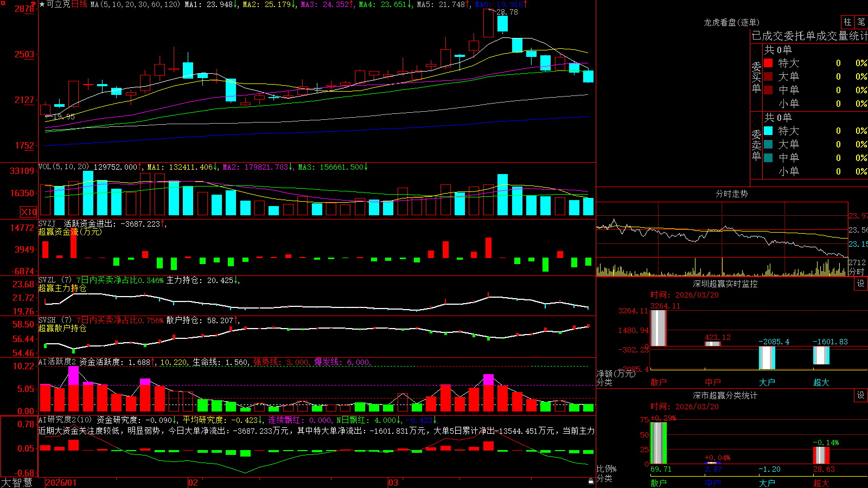868x488 pixels.
Task: Click the 超大 bar labeled -0.14%
Action: (x=821, y=455)
